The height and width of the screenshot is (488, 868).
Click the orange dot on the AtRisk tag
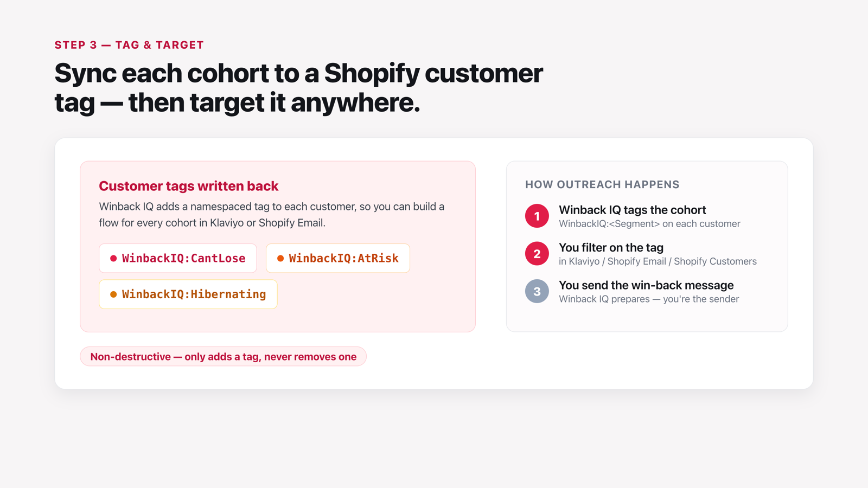pyautogui.click(x=280, y=259)
